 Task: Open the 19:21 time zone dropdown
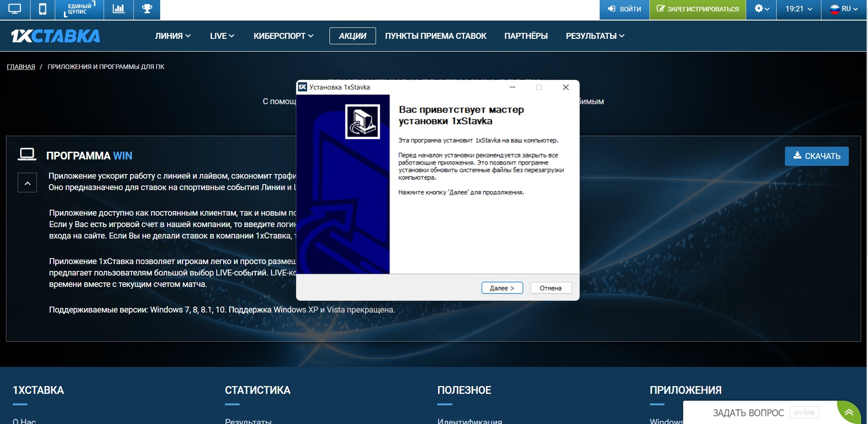point(799,9)
